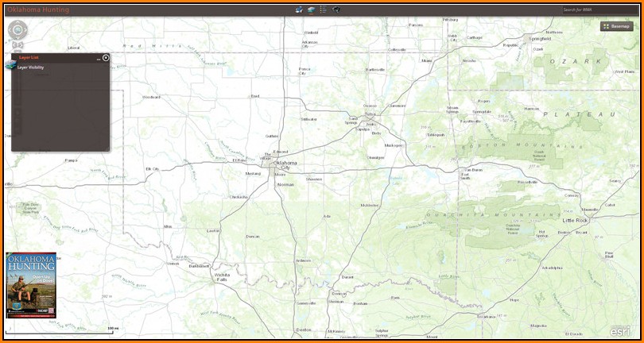Click the Norman label on the map
644x343 pixels.
(286, 185)
